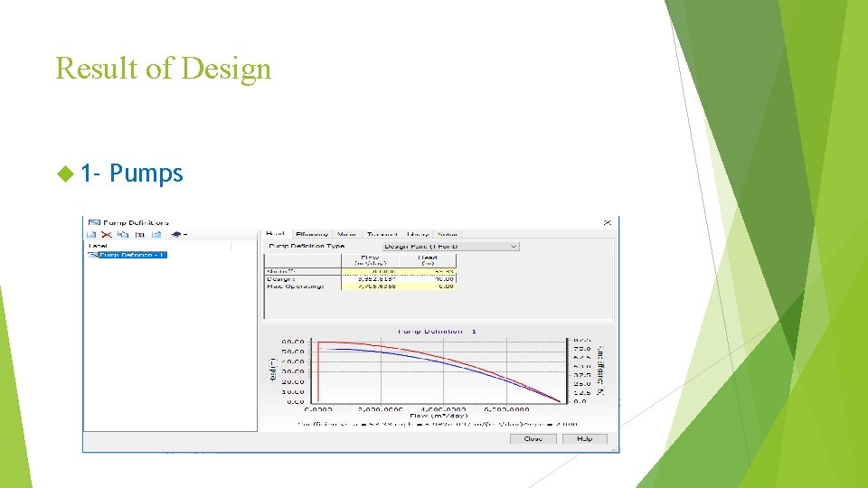Click the Report toolbar icon
The width and height of the screenshot is (868, 488).
pos(156,235)
